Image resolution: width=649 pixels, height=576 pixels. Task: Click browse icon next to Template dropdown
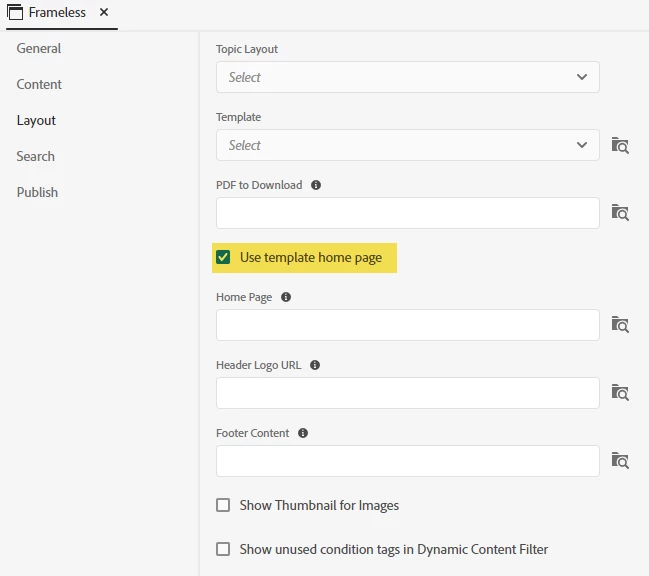coord(620,145)
